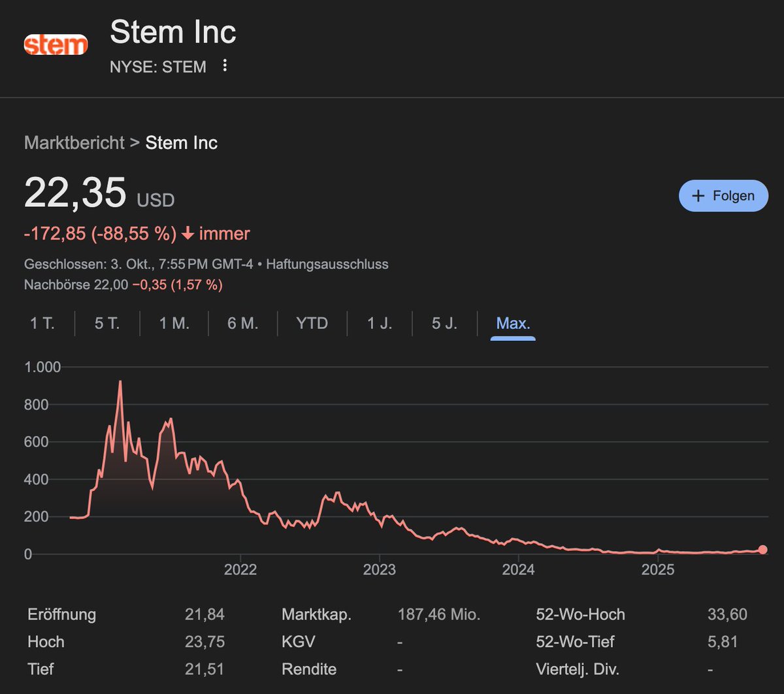The width and height of the screenshot is (784, 694).
Task: Open the three-dot options menu beside NYSE: STEM
Action: click(x=225, y=66)
